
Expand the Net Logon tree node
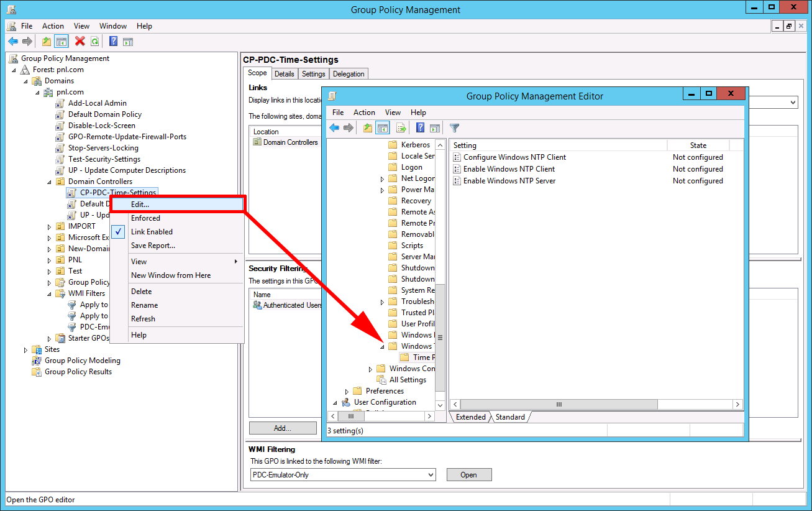pyautogui.click(x=383, y=178)
